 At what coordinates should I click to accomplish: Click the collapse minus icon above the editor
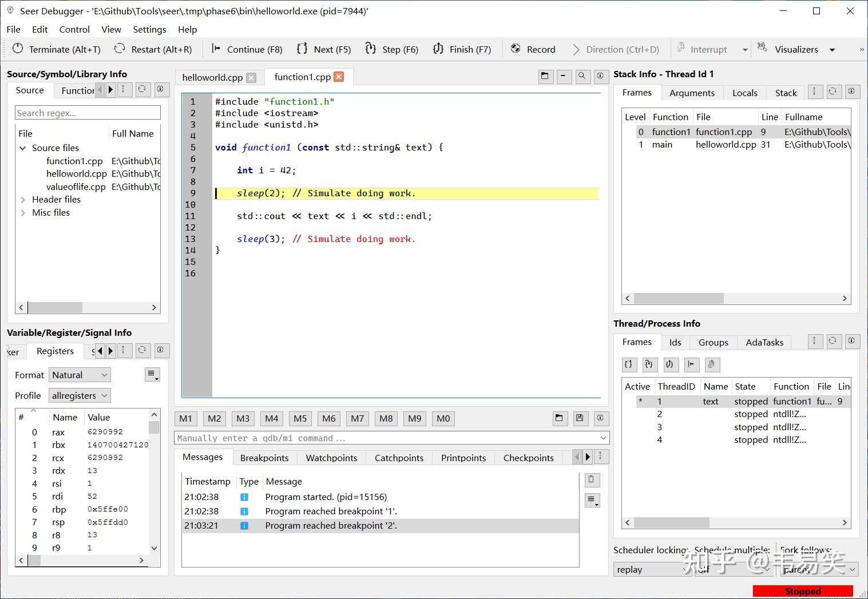(564, 76)
